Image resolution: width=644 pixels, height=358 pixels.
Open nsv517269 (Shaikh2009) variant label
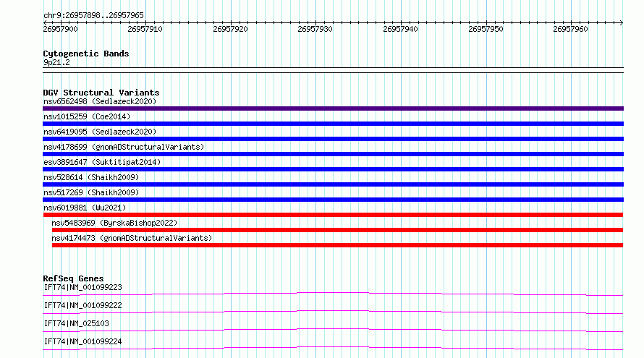click(x=91, y=192)
